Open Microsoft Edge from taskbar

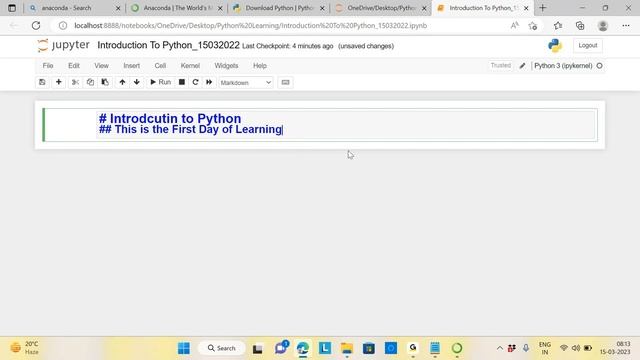point(302,348)
